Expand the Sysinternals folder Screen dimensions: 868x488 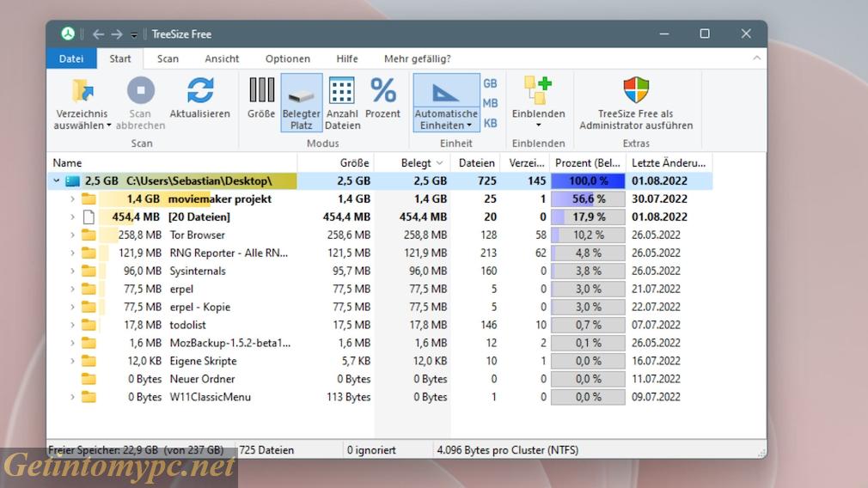pyautogui.click(x=72, y=271)
